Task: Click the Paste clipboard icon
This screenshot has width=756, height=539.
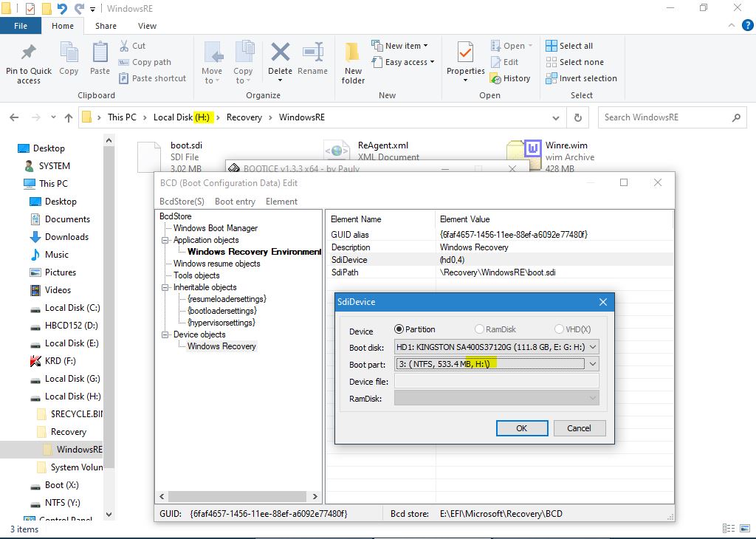Action: tap(100, 55)
